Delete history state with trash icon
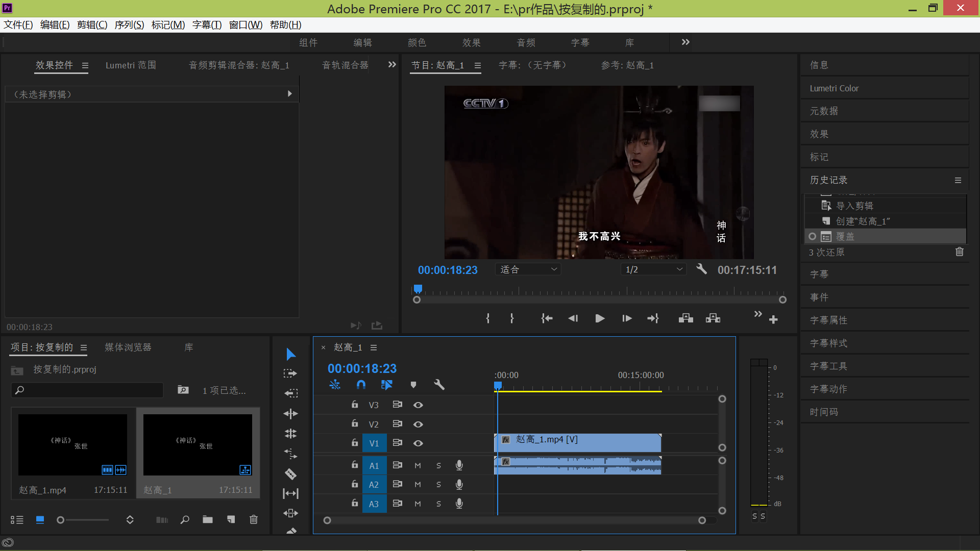The height and width of the screenshot is (551, 980). pyautogui.click(x=959, y=252)
